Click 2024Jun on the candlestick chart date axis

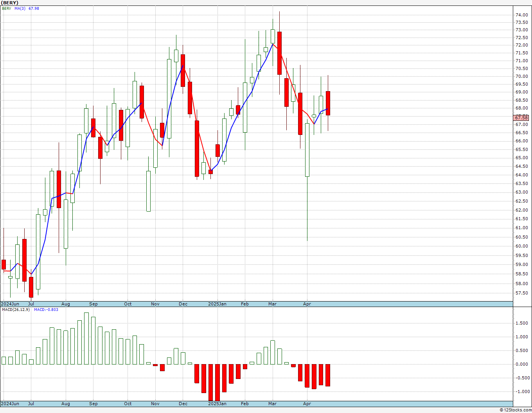click(x=10, y=304)
